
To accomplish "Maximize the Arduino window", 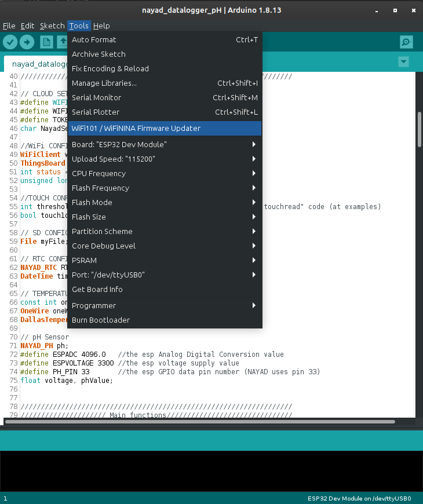I will coord(395,10).
